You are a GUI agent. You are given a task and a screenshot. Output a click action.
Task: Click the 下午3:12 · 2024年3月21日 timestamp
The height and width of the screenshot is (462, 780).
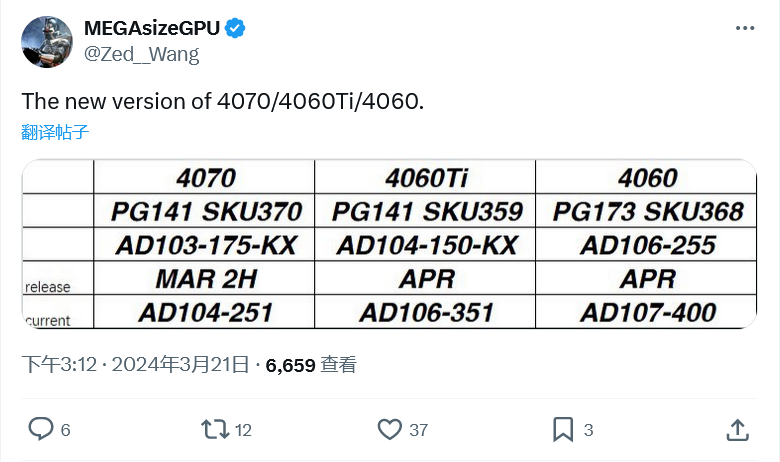click(x=135, y=365)
